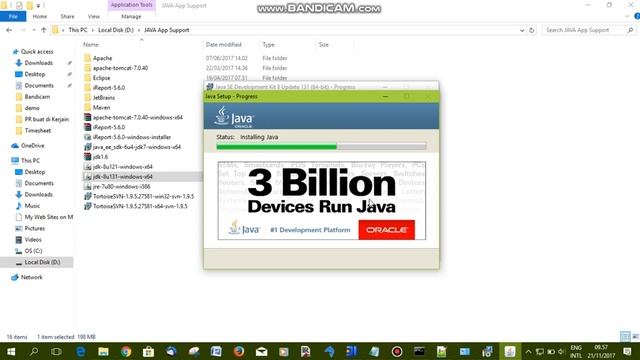
Task: Open Task View on taskbar
Action: point(56,351)
